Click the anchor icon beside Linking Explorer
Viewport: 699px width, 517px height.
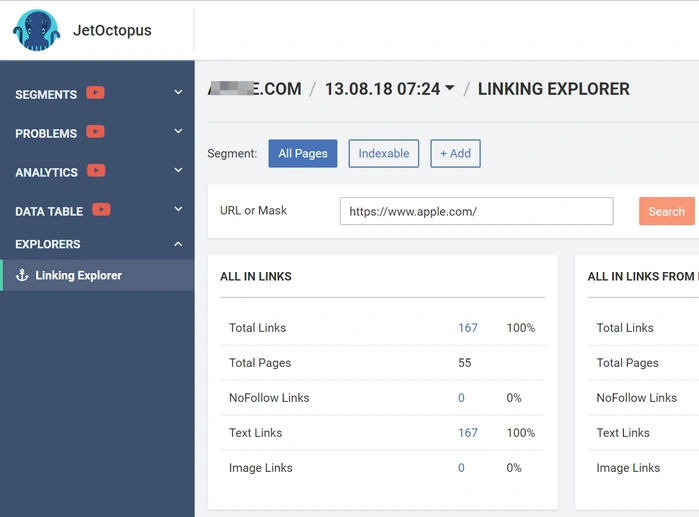click(x=22, y=275)
